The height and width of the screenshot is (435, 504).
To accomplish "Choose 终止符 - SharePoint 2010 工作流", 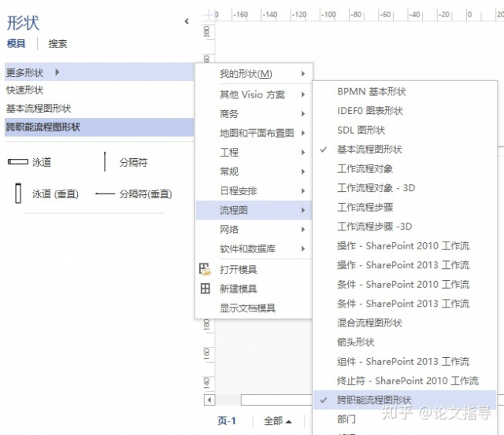I will click(x=405, y=381).
